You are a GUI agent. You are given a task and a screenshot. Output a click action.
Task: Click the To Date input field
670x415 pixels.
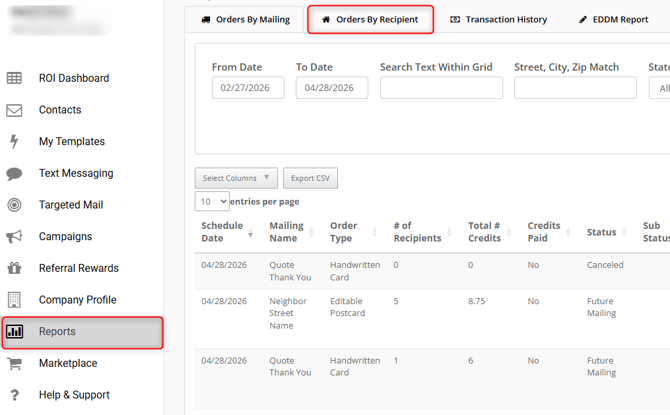point(332,88)
